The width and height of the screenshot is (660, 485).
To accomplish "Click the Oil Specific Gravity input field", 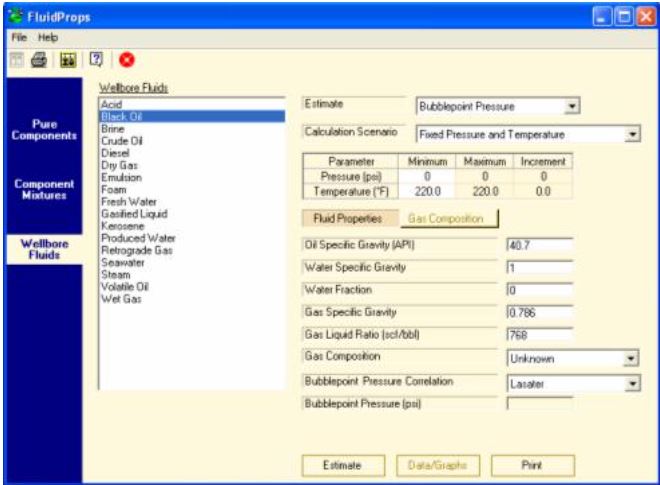I will click(539, 246).
